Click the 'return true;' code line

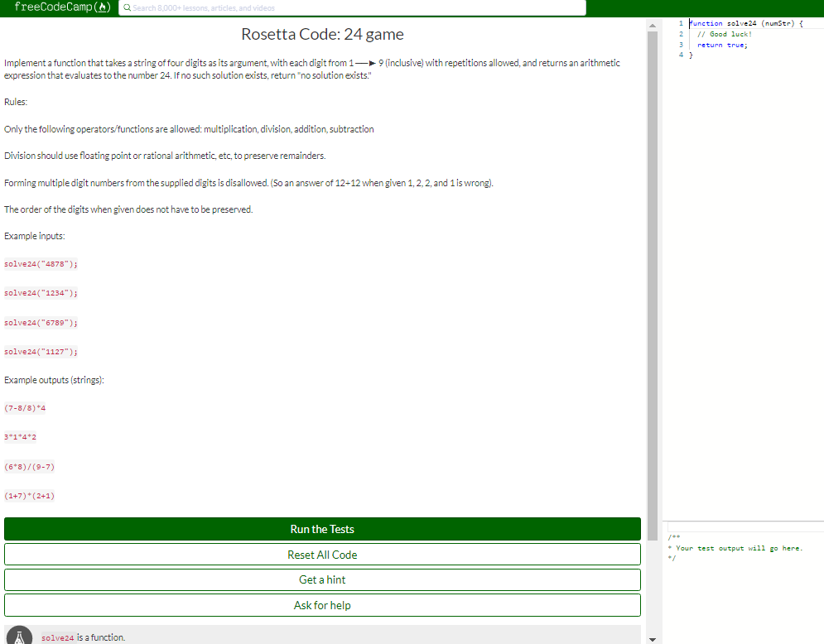pos(722,46)
